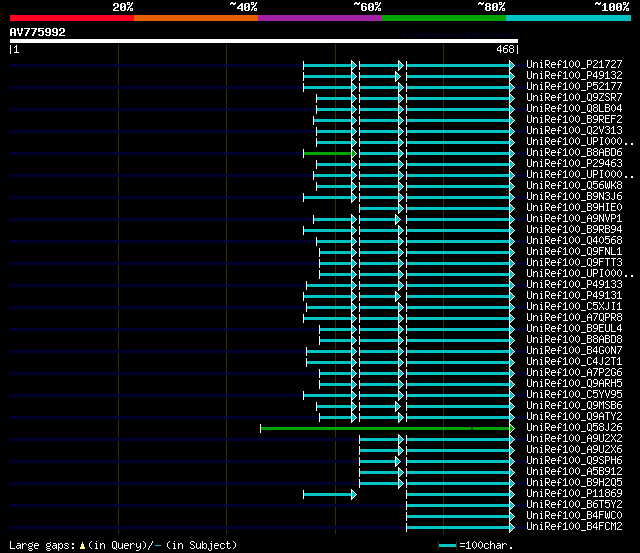Click the purple ~60% identity legend segment
The height and width of the screenshot is (553, 640).
pyautogui.click(x=320, y=18)
